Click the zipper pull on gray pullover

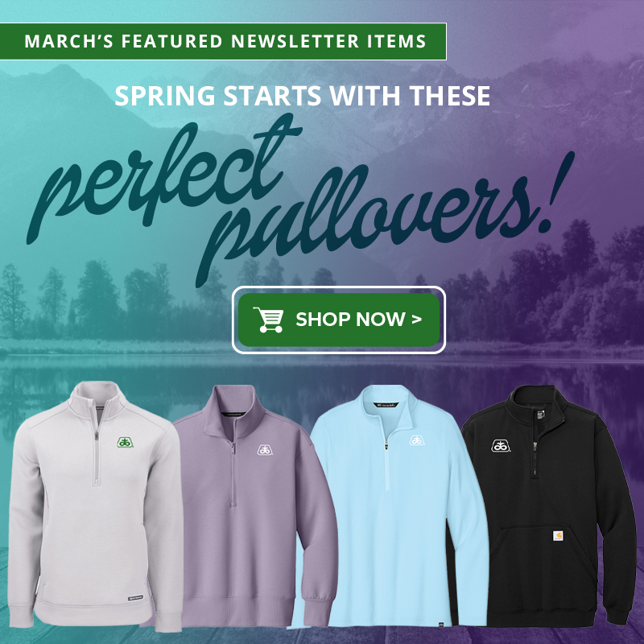pyautogui.click(x=97, y=436)
